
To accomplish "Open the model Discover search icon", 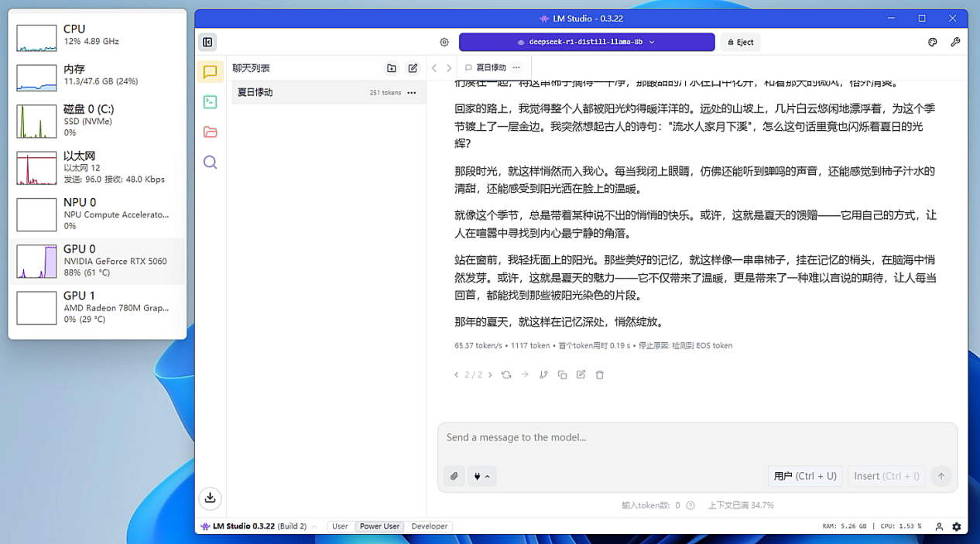I will [x=211, y=162].
